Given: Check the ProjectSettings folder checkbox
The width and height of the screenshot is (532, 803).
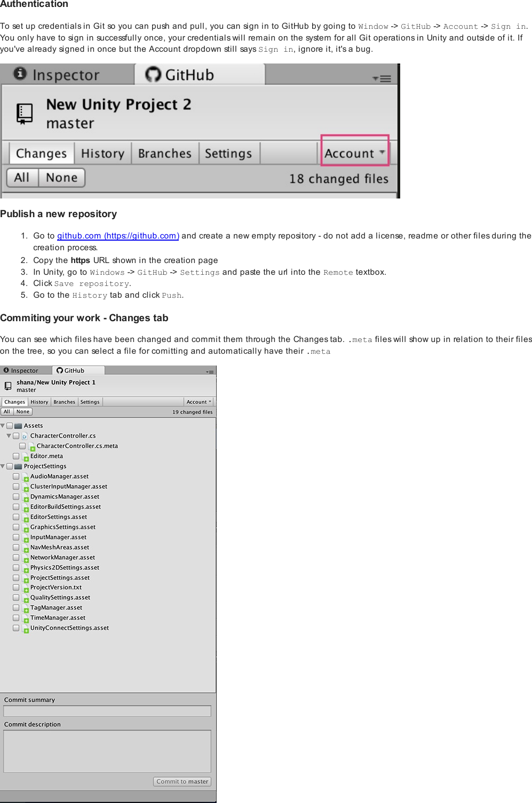Looking at the screenshot, I should (10, 466).
